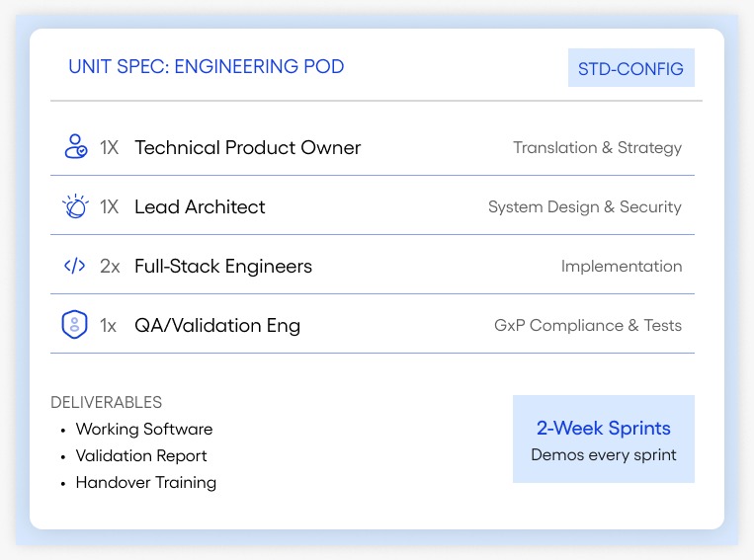
Task: Click the code brackets icon for Full-Stack Engineers
Action: pyautogui.click(x=75, y=267)
